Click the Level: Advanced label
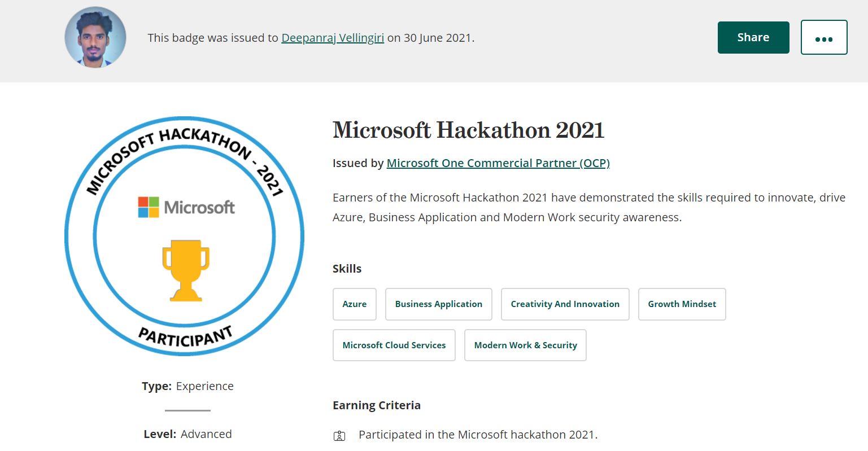The width and height of the screenshot is (868, 451). 187,434
